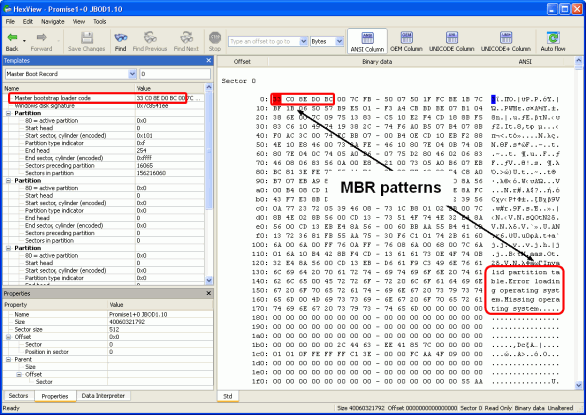Select 'Sectors preceding partition' row valued 16065
586x415 pixels.
pyautogui.click(x=104, y=166)
